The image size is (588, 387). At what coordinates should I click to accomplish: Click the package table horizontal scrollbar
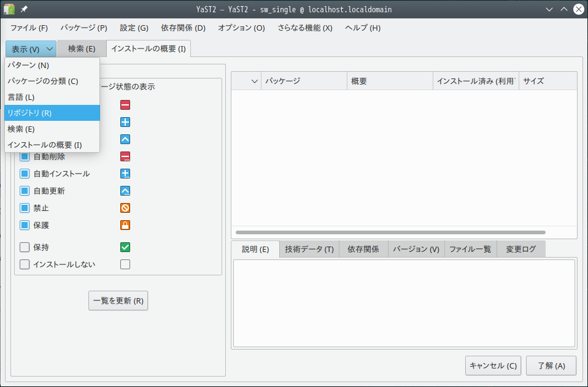(390, 232)
